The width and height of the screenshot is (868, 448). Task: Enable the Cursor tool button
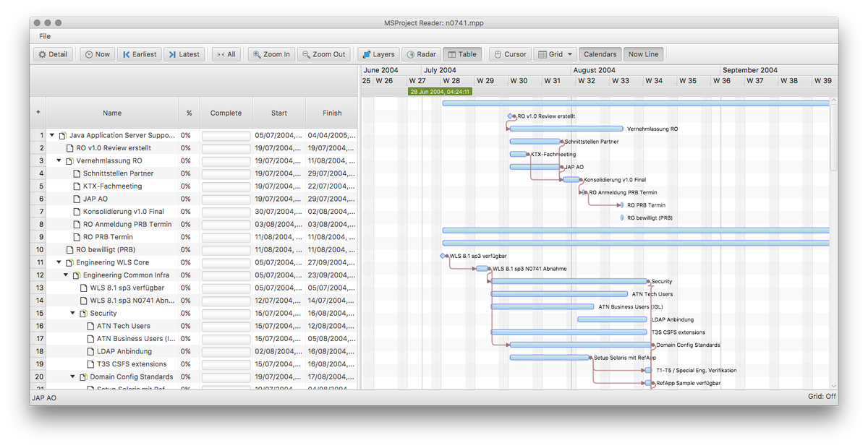pyautogui.click(x=509, y=54)
